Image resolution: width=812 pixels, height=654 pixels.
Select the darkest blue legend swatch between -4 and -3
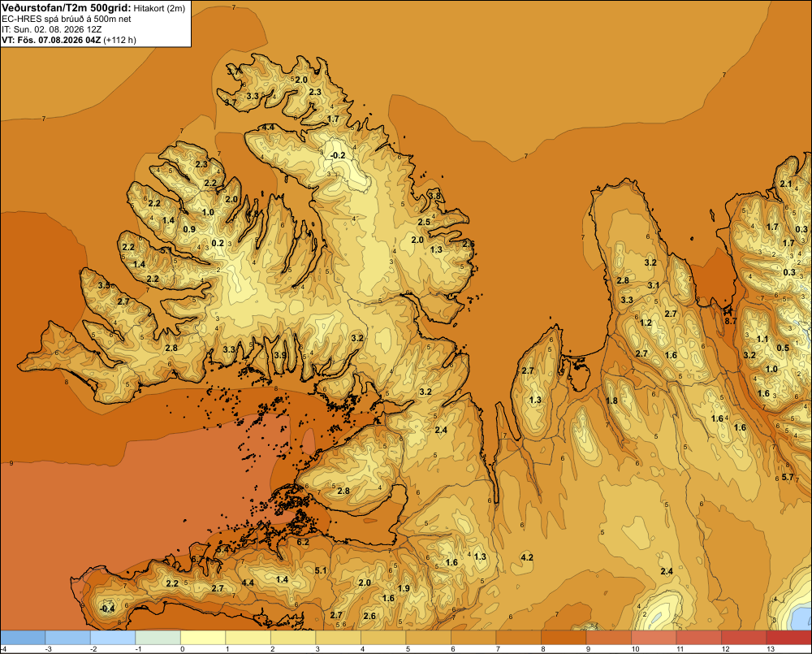pos(23,638)
